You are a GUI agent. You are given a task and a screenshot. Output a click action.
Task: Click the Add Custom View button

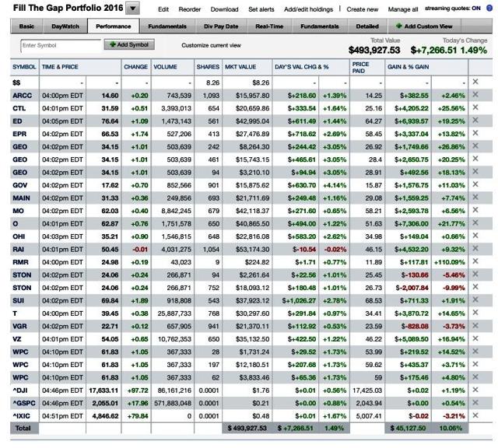click(x=424, y=26)
